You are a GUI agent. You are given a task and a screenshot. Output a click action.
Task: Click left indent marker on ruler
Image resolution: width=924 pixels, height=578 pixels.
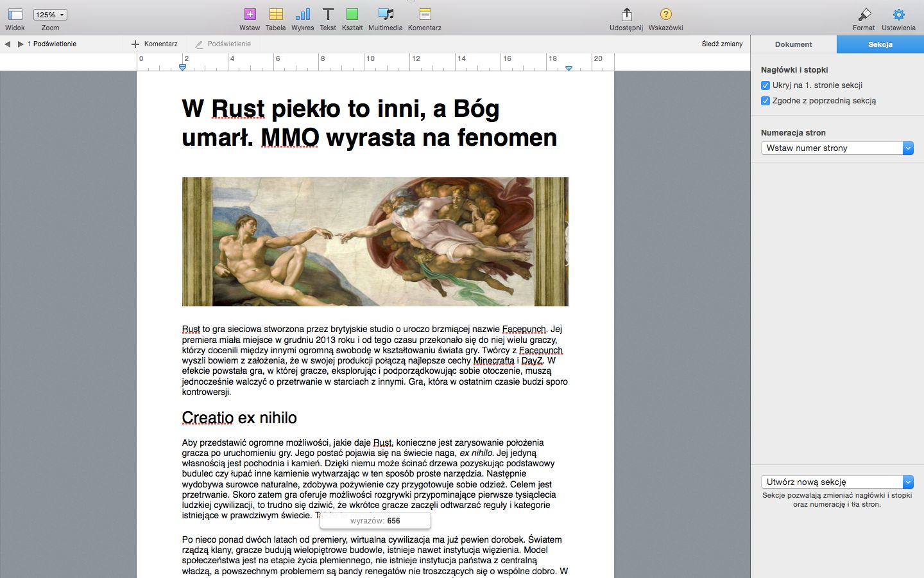coord(182,67)
